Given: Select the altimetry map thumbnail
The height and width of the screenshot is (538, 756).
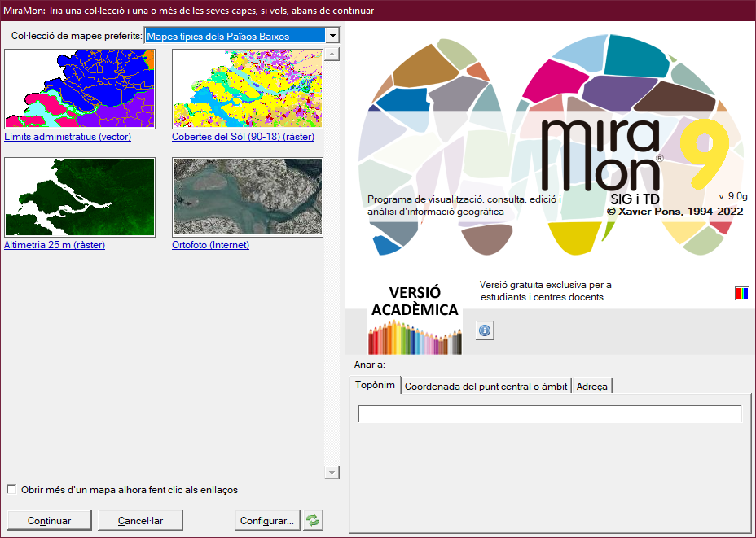Looking at the screenshot, I should click(80, 197).
